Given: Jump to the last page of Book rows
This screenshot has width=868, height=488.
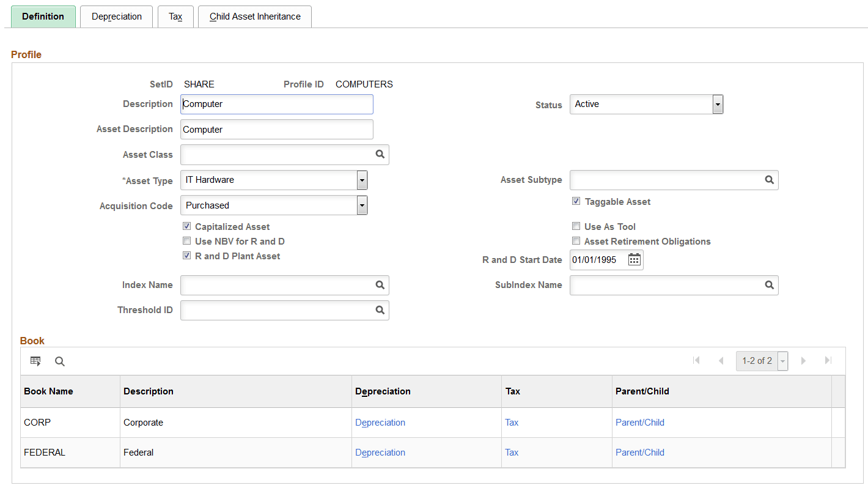Looking at the screenshot, I should 828,361.
